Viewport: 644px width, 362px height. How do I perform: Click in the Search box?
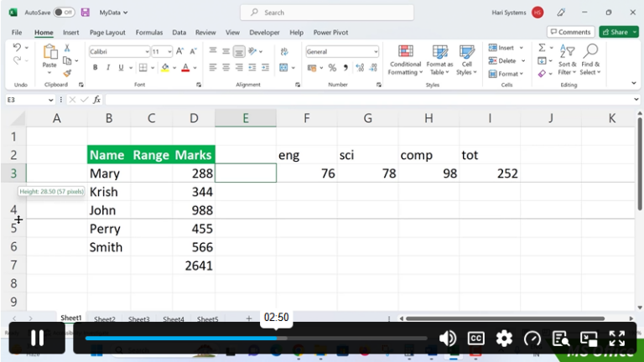point(327,13)
